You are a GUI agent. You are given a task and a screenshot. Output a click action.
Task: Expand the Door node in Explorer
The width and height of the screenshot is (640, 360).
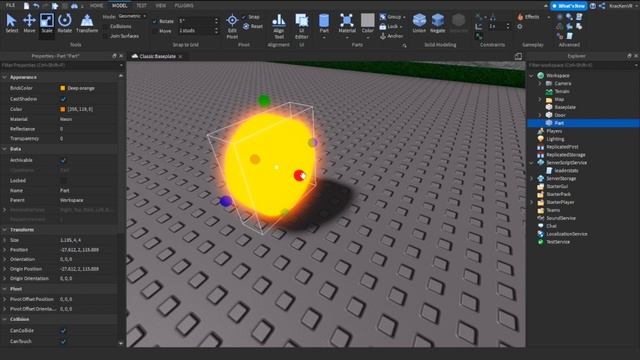pos(540,115)
